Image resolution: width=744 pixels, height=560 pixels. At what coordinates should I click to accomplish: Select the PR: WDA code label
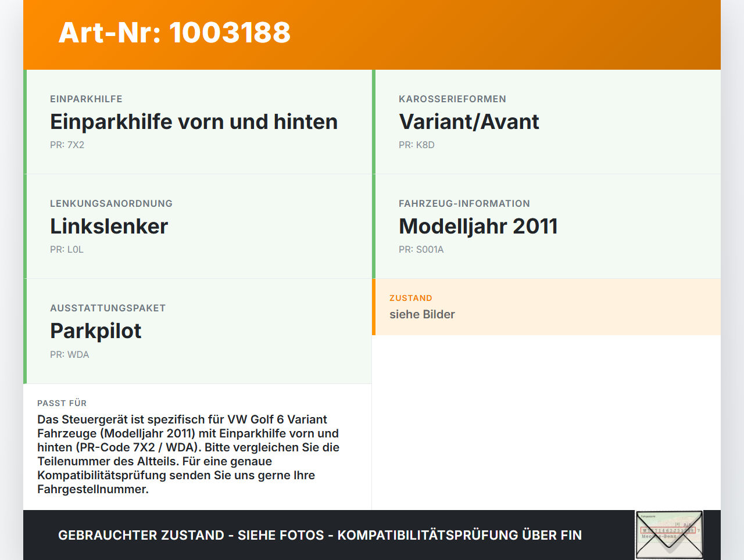pyautogui.click(x=70, y=354)
